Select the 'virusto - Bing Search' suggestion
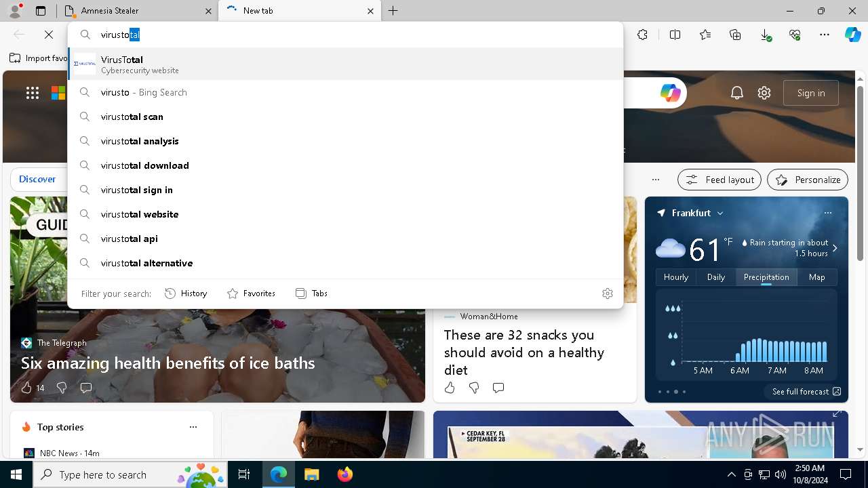 click(345, 92)
